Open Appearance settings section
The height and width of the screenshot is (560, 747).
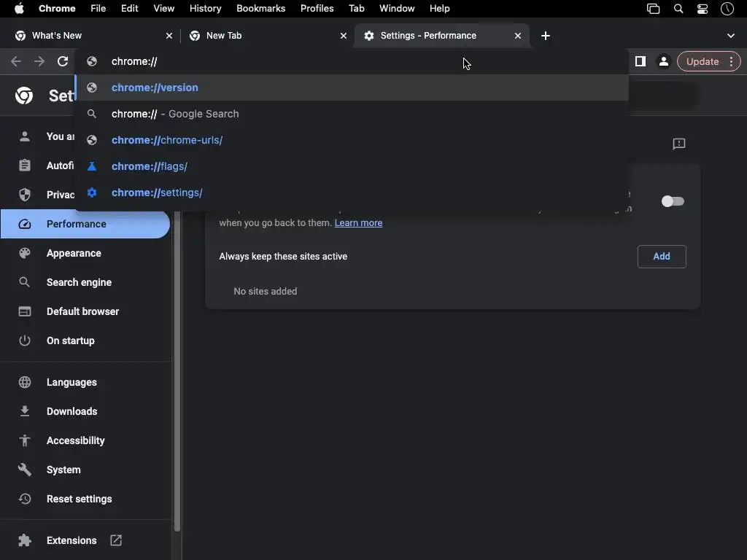[85, 253]
